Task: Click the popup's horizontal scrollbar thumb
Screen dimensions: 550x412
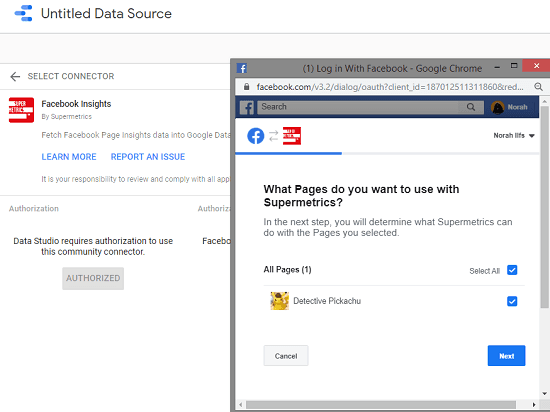Action: (x=381, y=405)
